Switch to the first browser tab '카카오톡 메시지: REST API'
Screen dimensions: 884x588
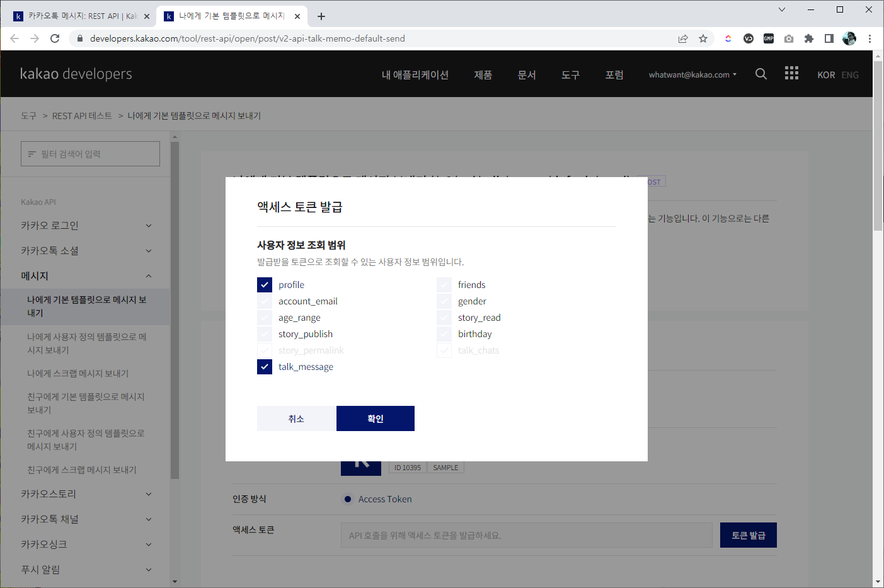pyautogui.click(x=81, y=16)
